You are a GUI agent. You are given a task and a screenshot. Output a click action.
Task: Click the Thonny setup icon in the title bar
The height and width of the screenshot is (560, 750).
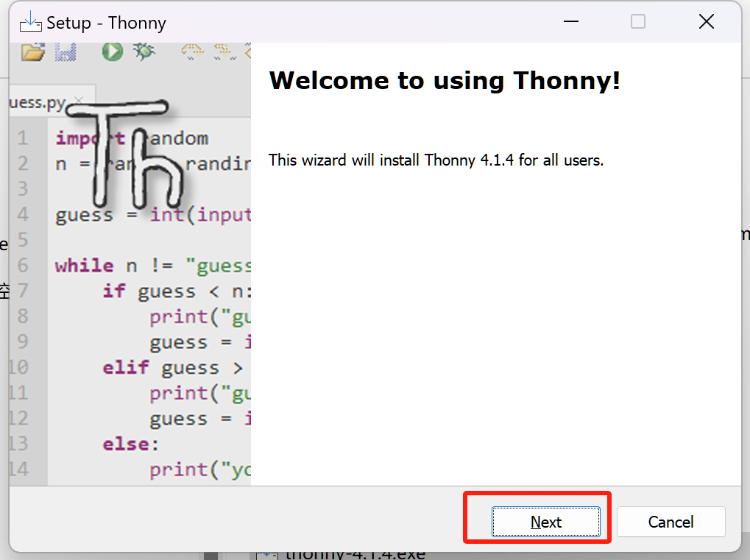tap(29, 21)
